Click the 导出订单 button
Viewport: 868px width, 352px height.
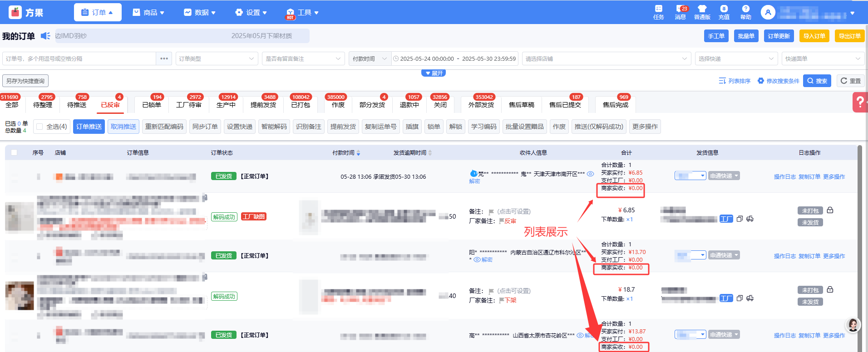click(x=849, y=36)
